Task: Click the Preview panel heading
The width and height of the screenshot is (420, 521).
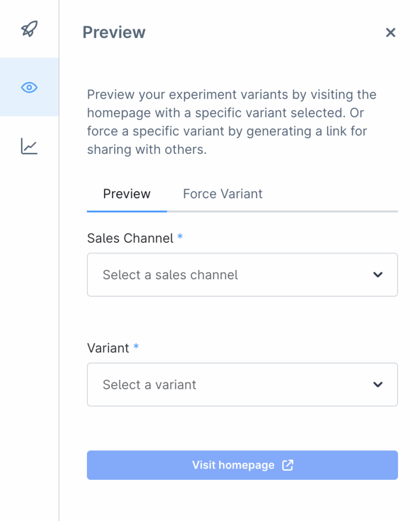Action: tap(114, 33)
